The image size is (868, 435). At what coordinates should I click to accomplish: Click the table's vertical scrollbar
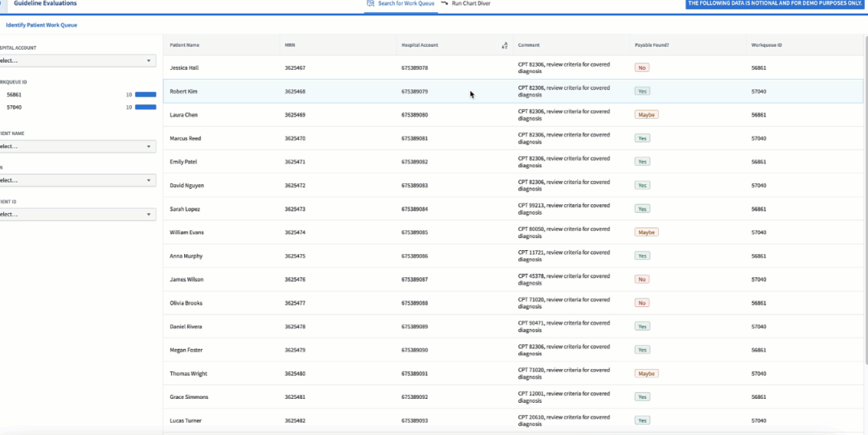coord(865,199)
